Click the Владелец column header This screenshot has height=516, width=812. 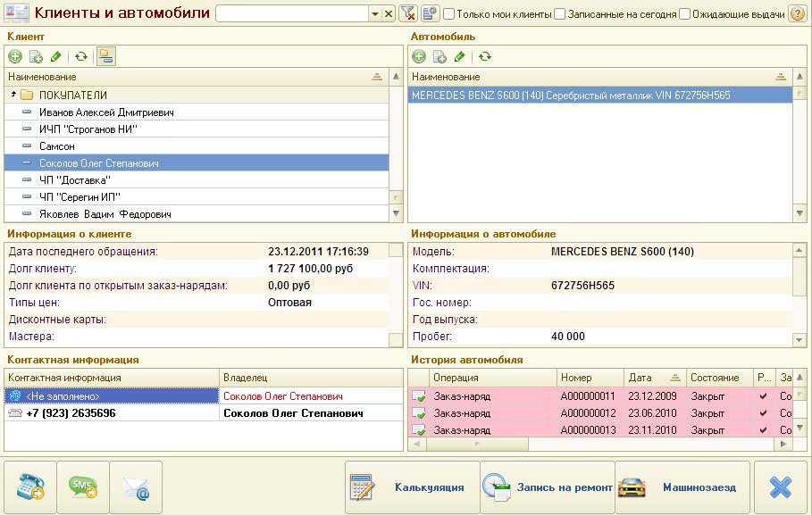tap(311, 378)
